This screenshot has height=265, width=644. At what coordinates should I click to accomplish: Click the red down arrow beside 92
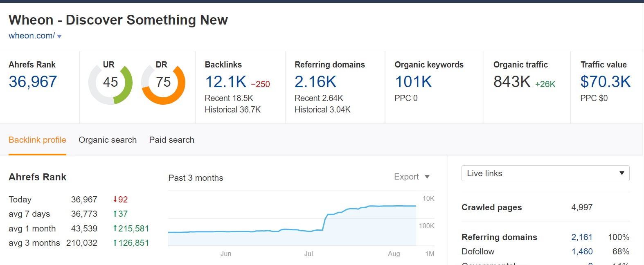[x=115, y=200]
